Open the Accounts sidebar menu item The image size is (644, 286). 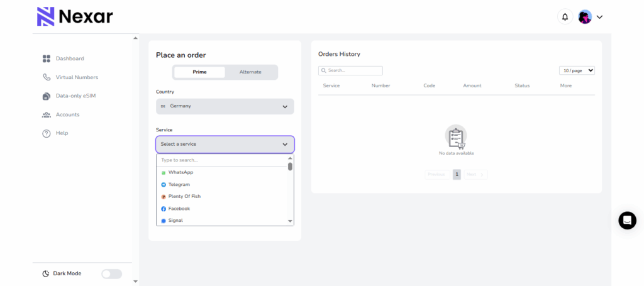click(67, 114)
